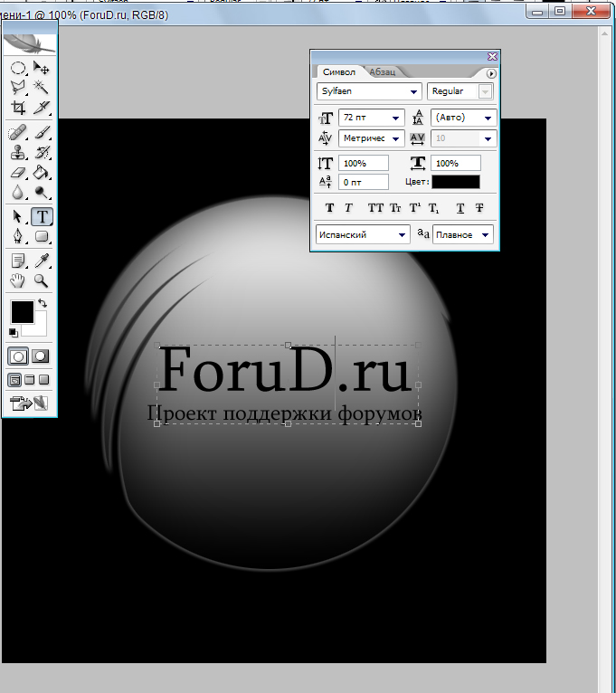Select the Path Selection arrow tool
The image size is (616, 693).
18,216
